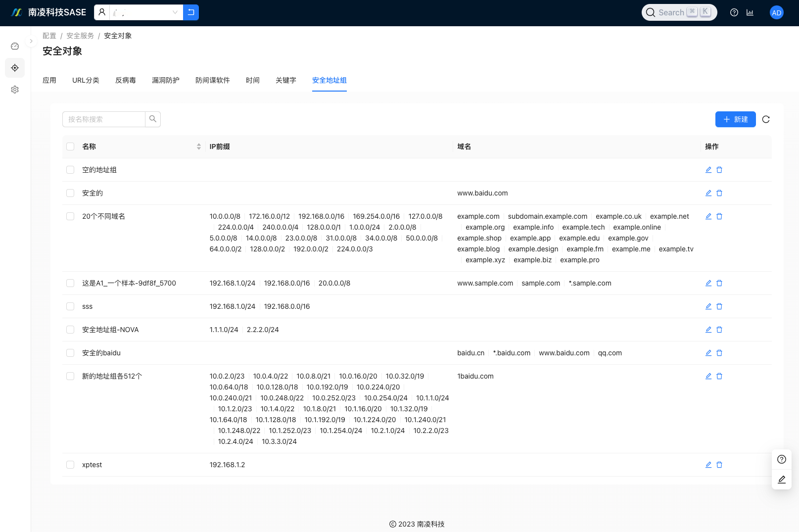Open the settings gear in sidebar
799x532 pixels.
click(x=15, y=90)
